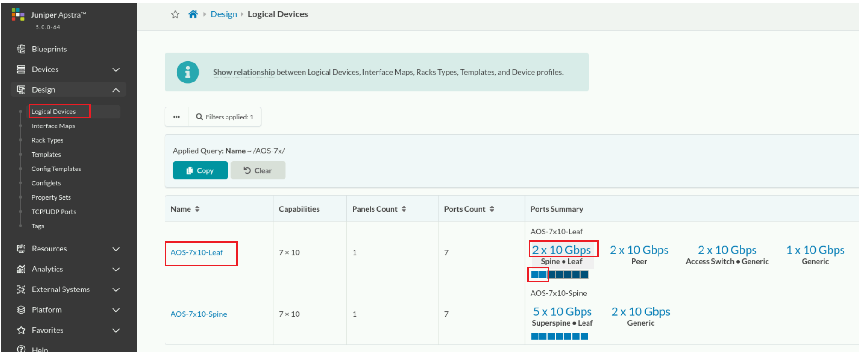Click first port square in Spine row
The width and height of the screenshot is (868, 352).
(x=535, y=336)
